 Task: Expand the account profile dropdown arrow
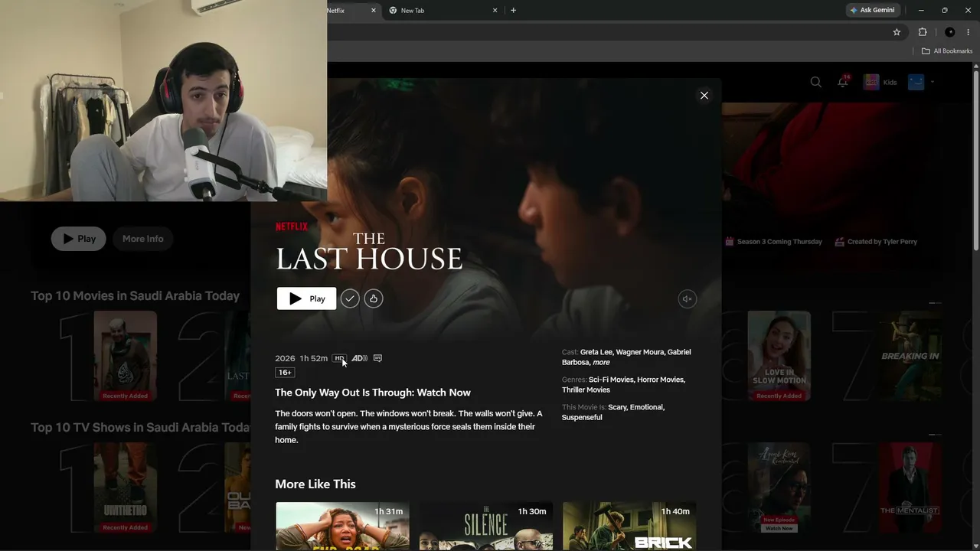[x=932, y=82]
